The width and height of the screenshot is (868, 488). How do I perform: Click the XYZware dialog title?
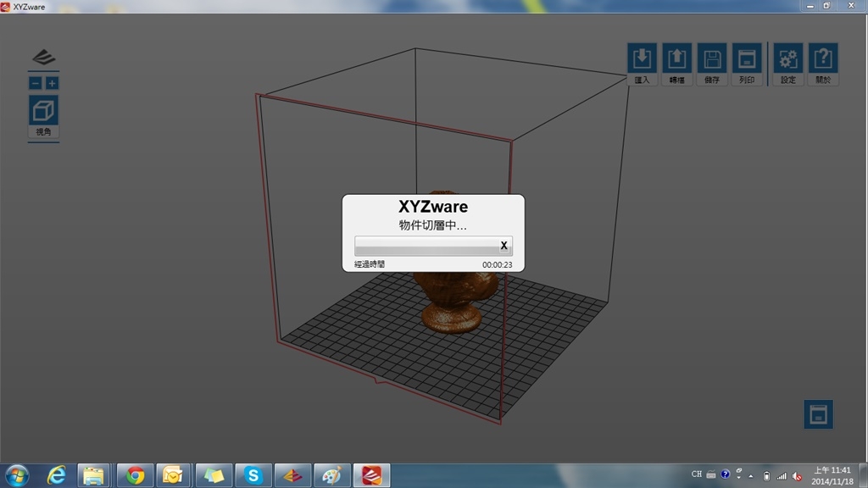[x=433, y=207]
